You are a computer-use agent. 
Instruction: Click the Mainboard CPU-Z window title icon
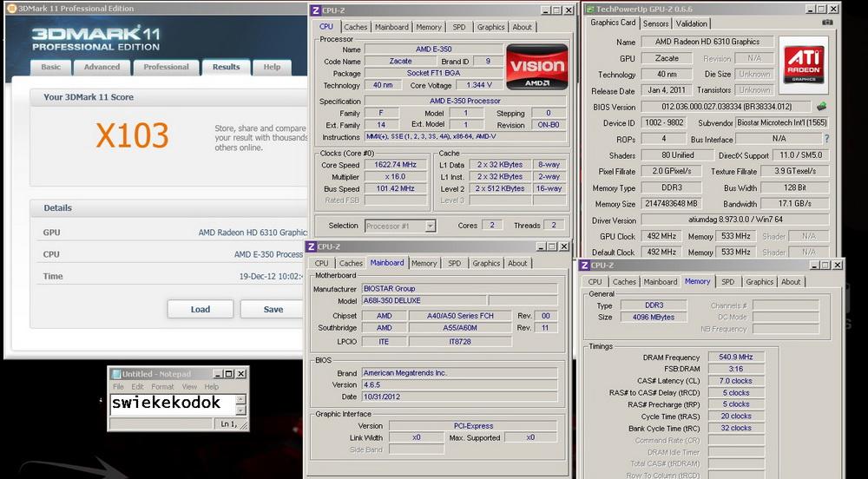(x=311, y=246)
